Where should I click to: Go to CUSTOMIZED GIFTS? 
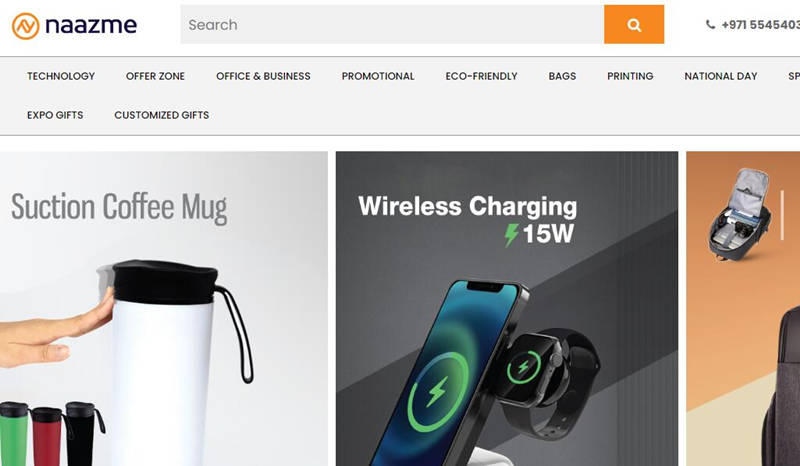(x=162, y=115)
